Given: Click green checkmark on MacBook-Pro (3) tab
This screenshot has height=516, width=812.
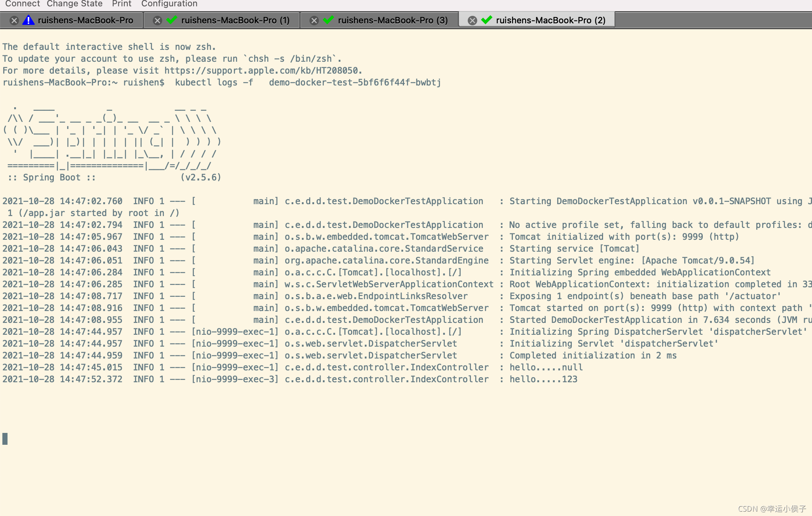Looking at the screenshot, I should point(328,20).
